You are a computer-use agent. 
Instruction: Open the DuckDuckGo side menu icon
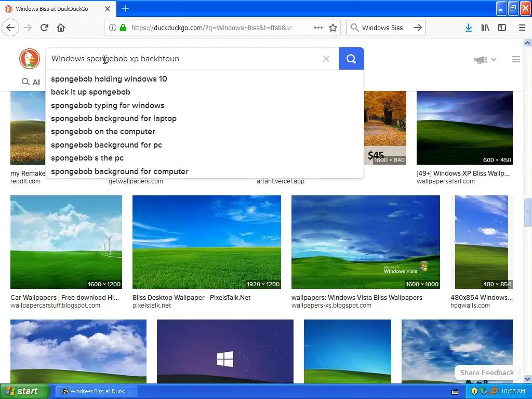coord(516,59)
